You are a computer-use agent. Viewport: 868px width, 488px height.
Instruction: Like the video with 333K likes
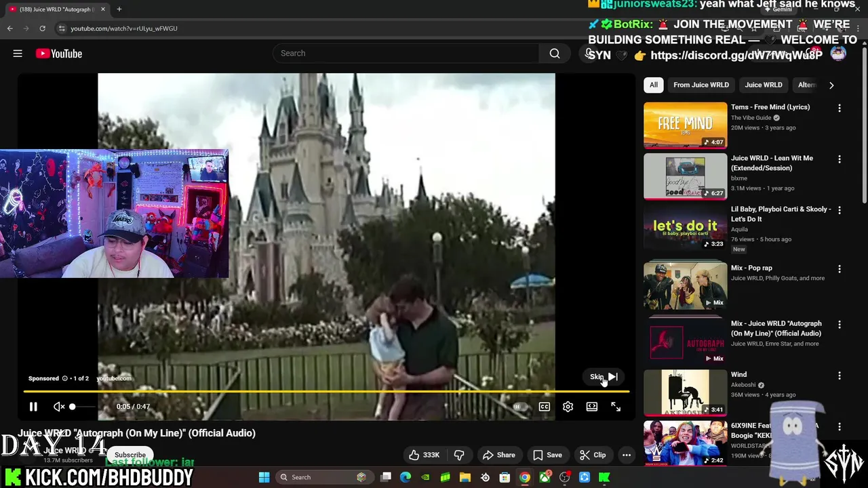click(423, 455)
